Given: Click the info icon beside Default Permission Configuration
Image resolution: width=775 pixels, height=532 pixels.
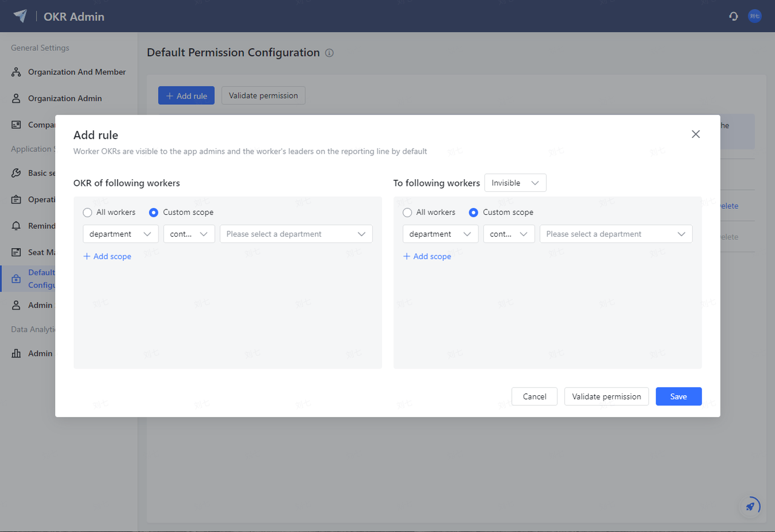Looking at the screenshot, I should click(x=329, y=53).
